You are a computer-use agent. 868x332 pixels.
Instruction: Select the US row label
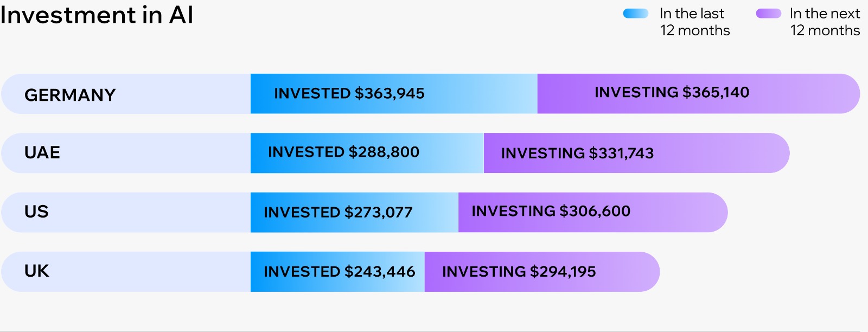(x=36, y=212)
